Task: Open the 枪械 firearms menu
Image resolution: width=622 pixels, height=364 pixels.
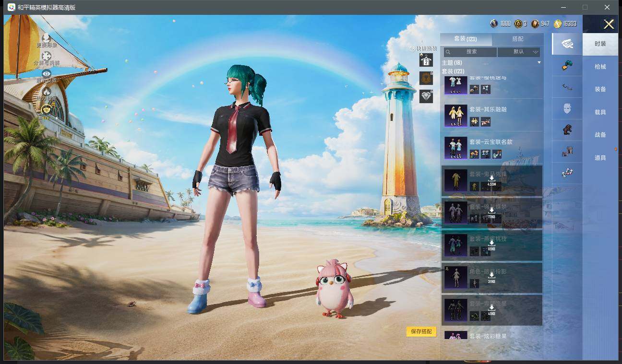Action: (x=600, y=67)
